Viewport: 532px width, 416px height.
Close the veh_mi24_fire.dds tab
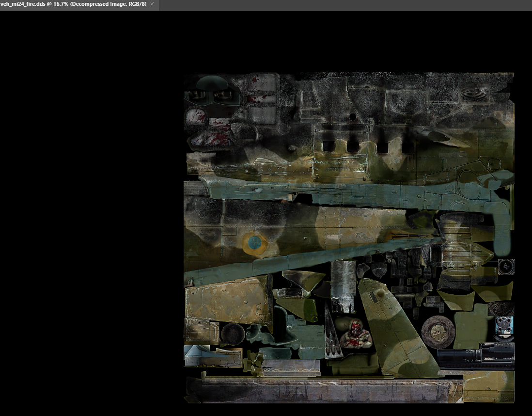[x=152, y=4]
